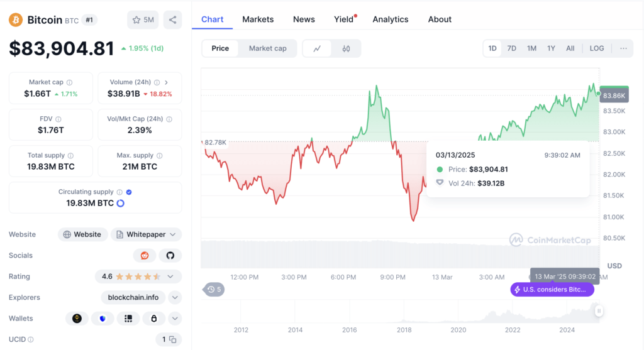The image size is (644, 350).
Task: Switch to line chart view
Action: tap(317, 48)
